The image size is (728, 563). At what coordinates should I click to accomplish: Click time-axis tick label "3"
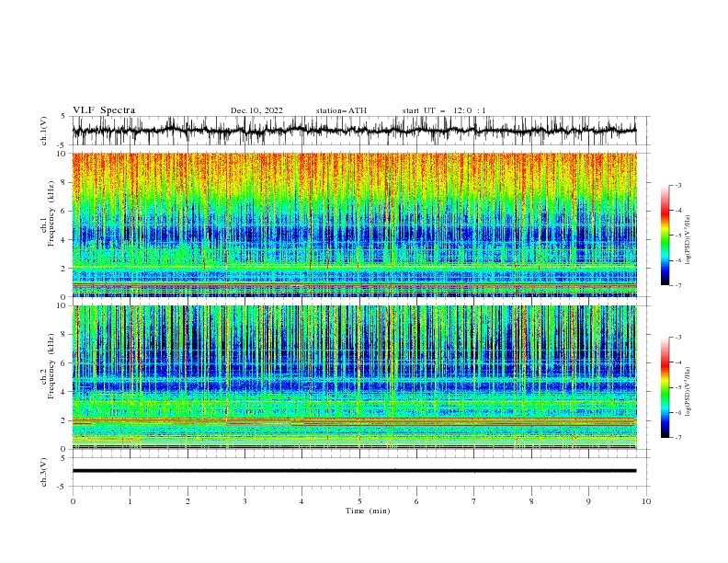pos(245,501)
